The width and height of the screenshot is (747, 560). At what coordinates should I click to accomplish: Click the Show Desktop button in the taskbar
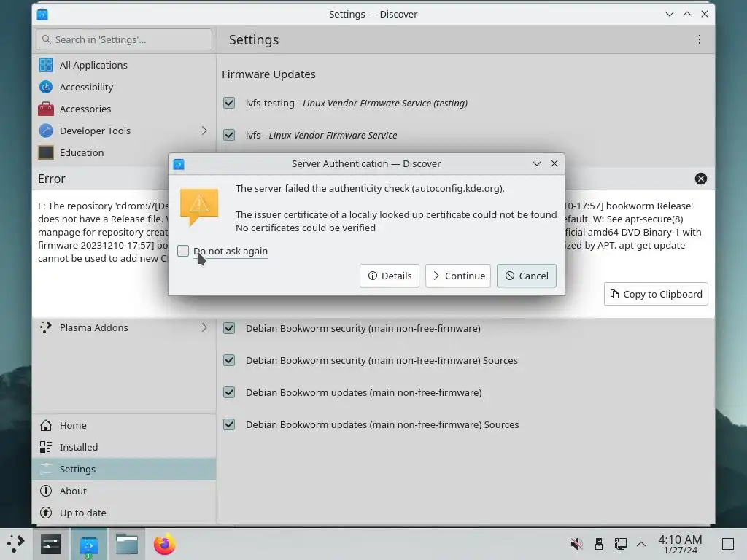(x=728, y=544)
